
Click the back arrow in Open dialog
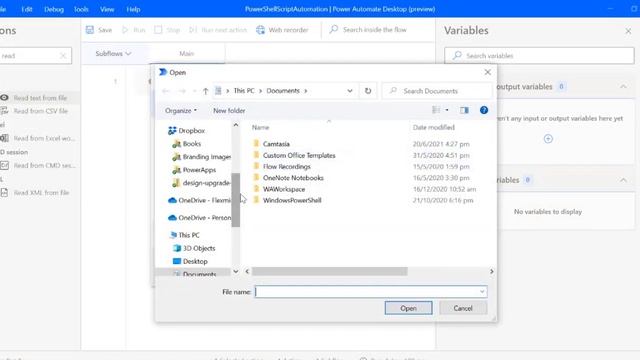[165, 91]
